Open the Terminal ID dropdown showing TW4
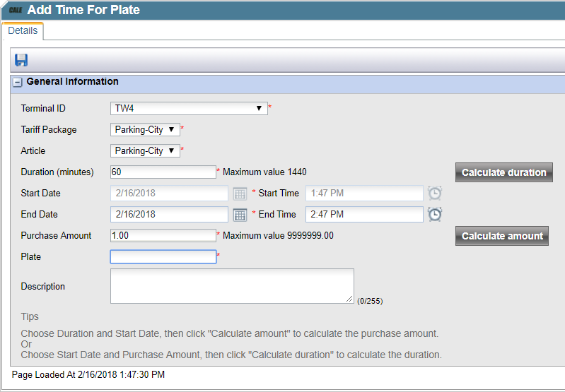The width and height of the screenshot is (565, 392). point(189,108)
